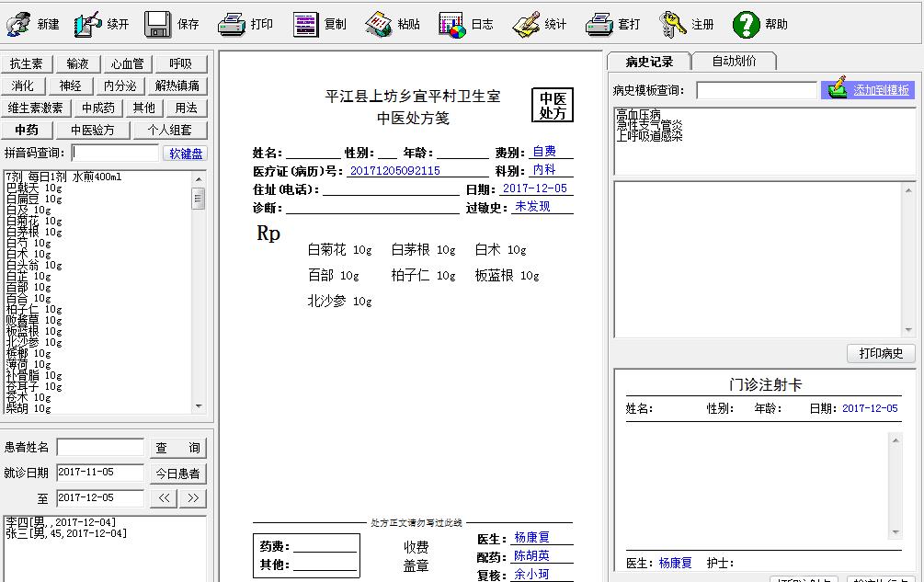Screen dimensions: 924x582
Task: Click the 续开 toolbar icon
Action: point(88,24)
